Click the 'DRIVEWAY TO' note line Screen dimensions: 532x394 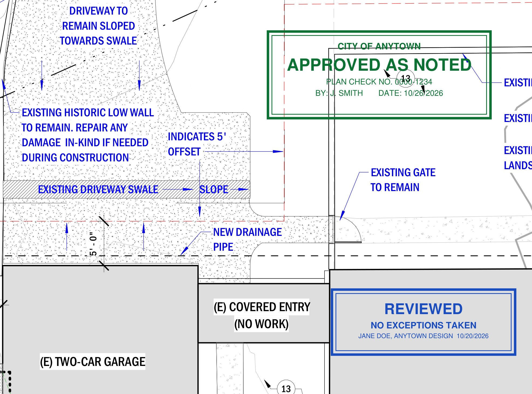(98, 11)
